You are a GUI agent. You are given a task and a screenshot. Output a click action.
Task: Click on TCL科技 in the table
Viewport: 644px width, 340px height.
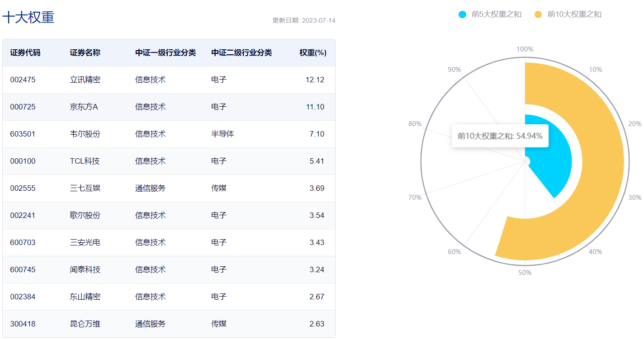coord(85,161)
